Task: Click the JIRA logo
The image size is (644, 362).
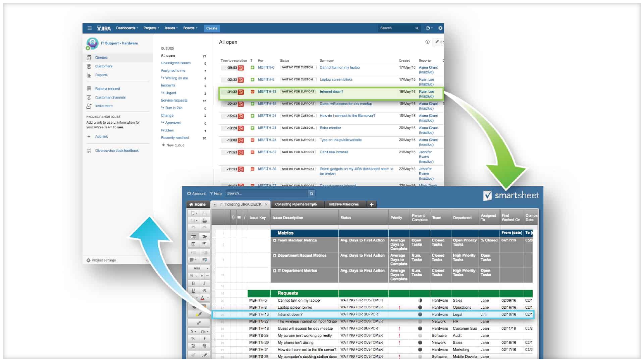Action: [104, 28]
